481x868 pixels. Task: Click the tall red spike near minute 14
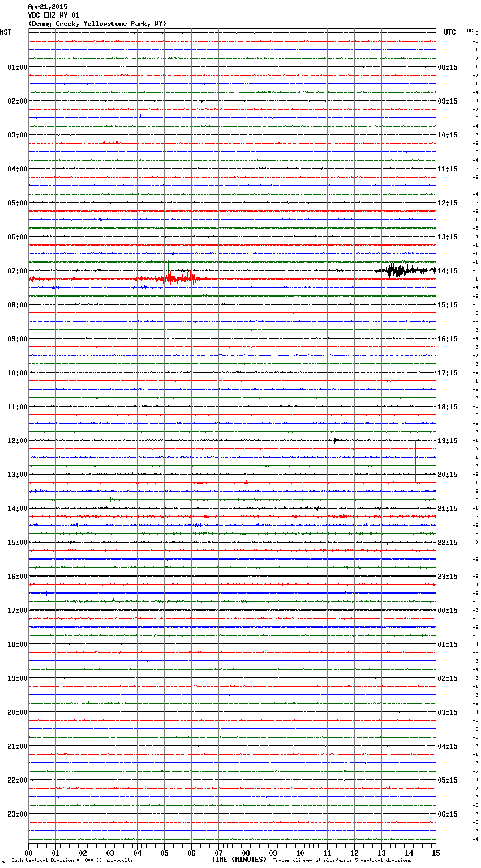(416, 461)
